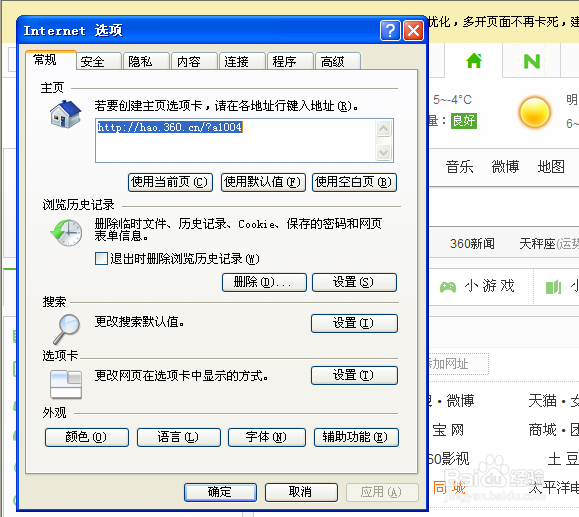
Task: Click the homepage box scroll up arrow
Action: tap(384, 129)
